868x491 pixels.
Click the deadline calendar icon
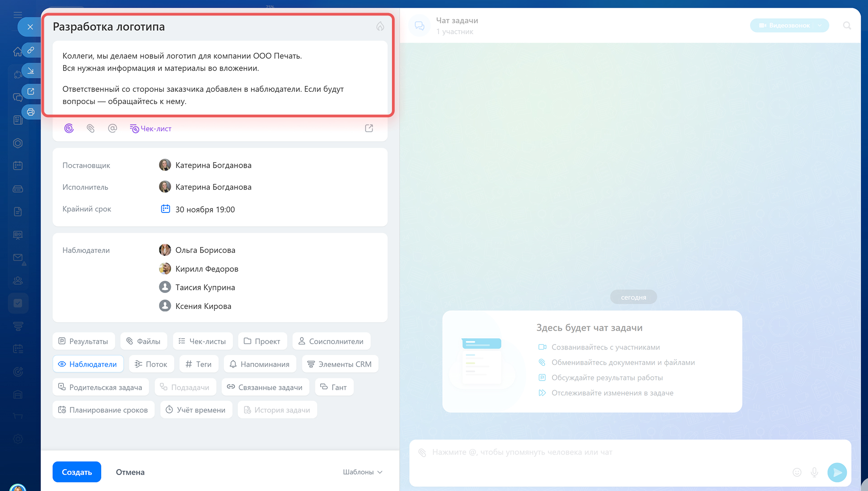(165, 209)
